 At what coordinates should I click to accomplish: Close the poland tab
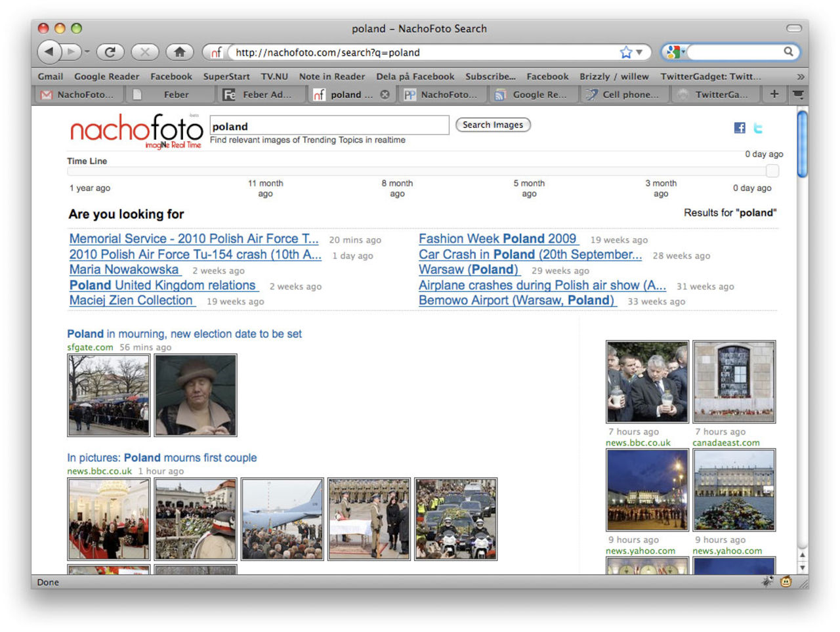(x=385, y=95)
